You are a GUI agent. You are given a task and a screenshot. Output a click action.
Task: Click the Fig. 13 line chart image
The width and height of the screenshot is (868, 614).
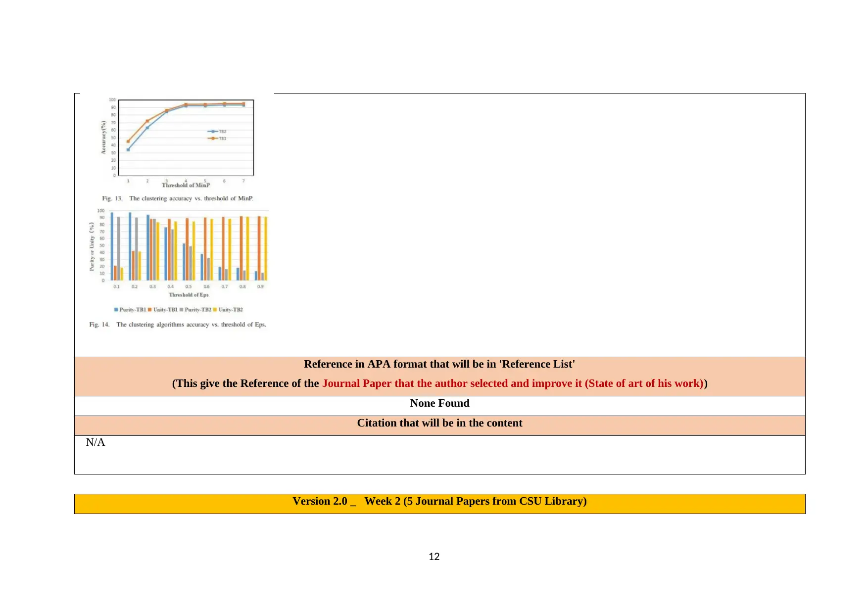(177, 142)
